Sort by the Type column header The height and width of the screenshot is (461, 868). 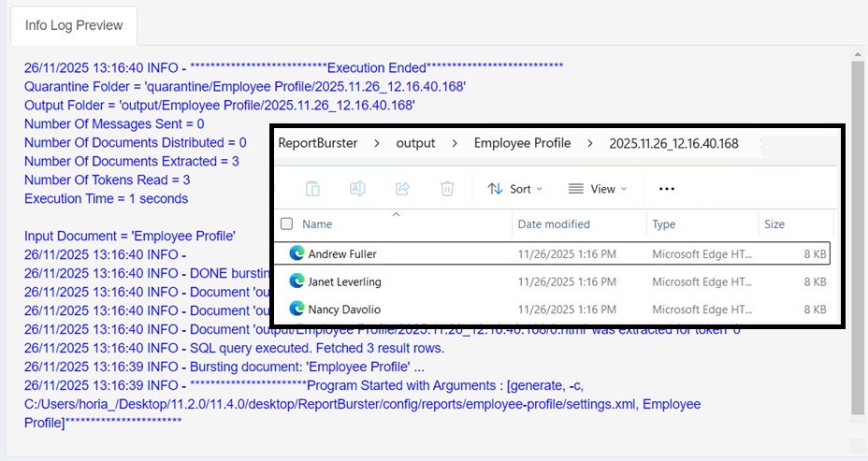tap(664, 224)
